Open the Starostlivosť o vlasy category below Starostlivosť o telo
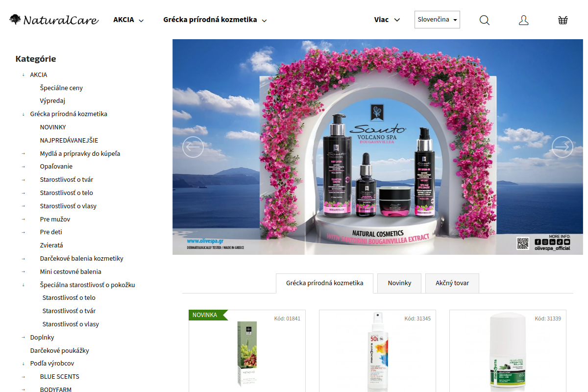 [68, 206]
